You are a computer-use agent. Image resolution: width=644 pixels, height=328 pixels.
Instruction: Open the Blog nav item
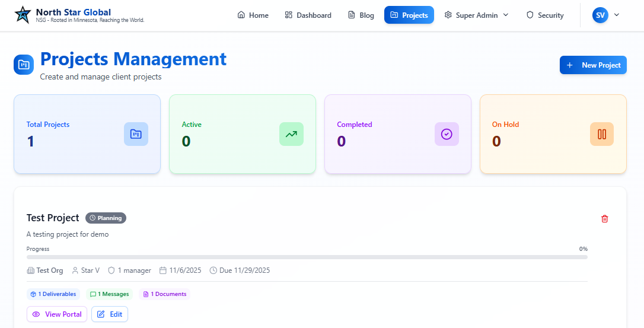(x=361, y=15)
